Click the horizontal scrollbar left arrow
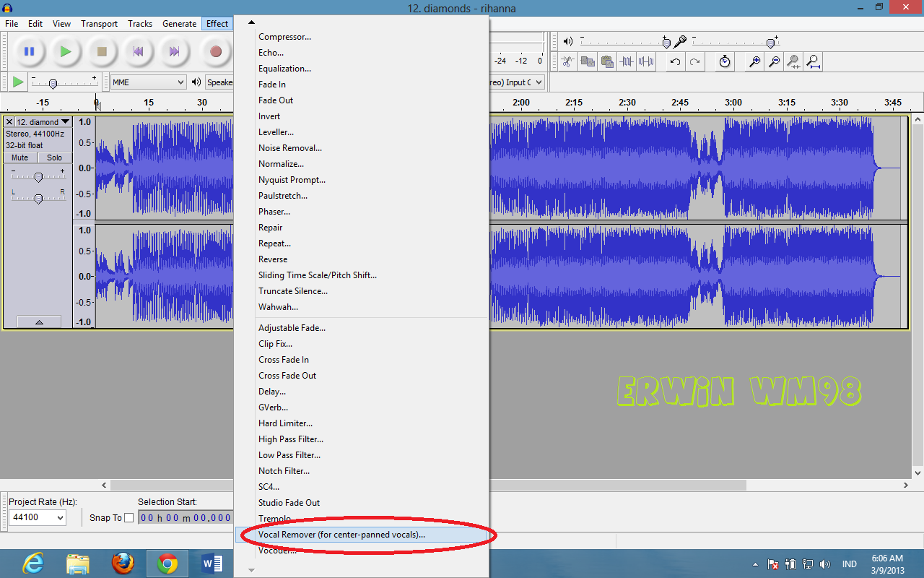Viewport: 924px width, 578px height. coord(104,486)
